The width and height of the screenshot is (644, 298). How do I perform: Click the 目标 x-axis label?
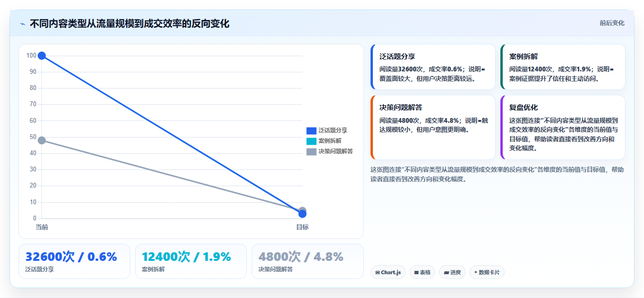[x=302, y=228]
